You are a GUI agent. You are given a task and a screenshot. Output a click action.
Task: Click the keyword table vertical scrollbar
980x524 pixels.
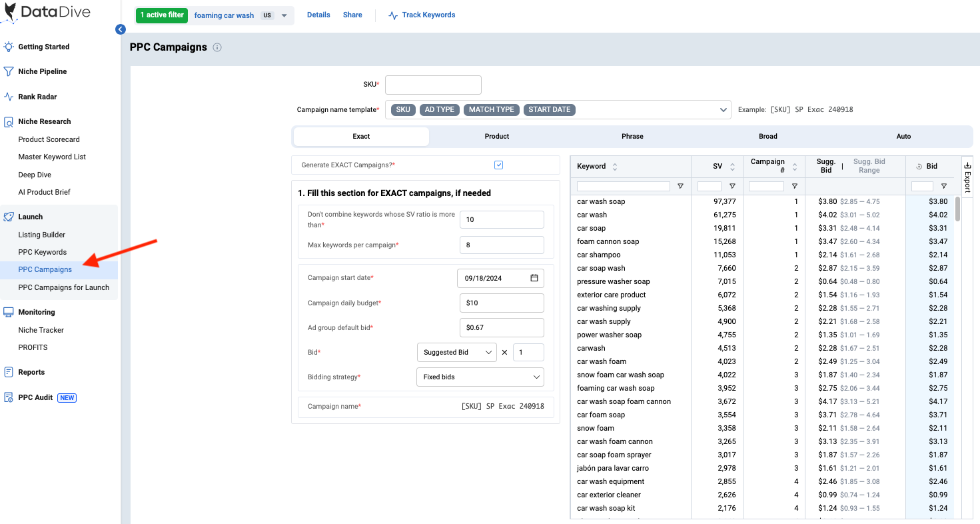(x=958, y=209)
